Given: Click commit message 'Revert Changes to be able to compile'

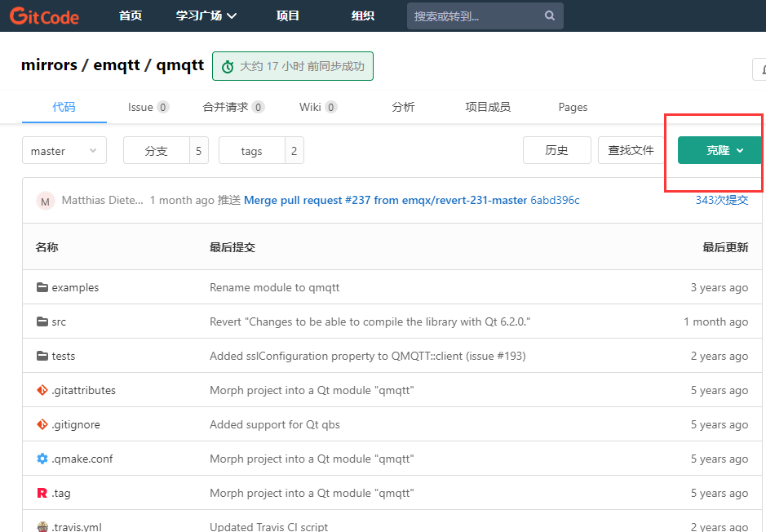Looking at the screenshot, I should (x=370, y=321).
